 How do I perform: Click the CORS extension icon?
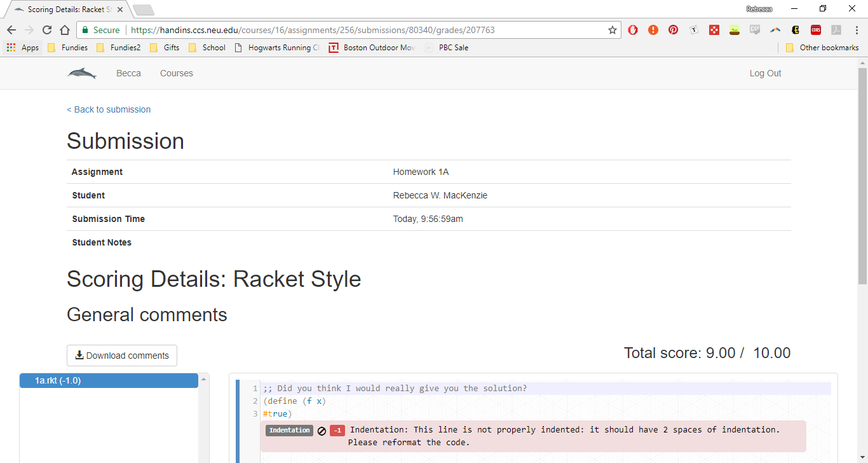815,30
